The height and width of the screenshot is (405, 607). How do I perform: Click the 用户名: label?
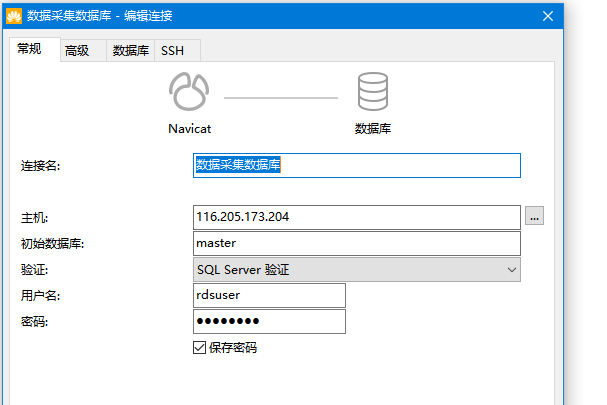40,296
